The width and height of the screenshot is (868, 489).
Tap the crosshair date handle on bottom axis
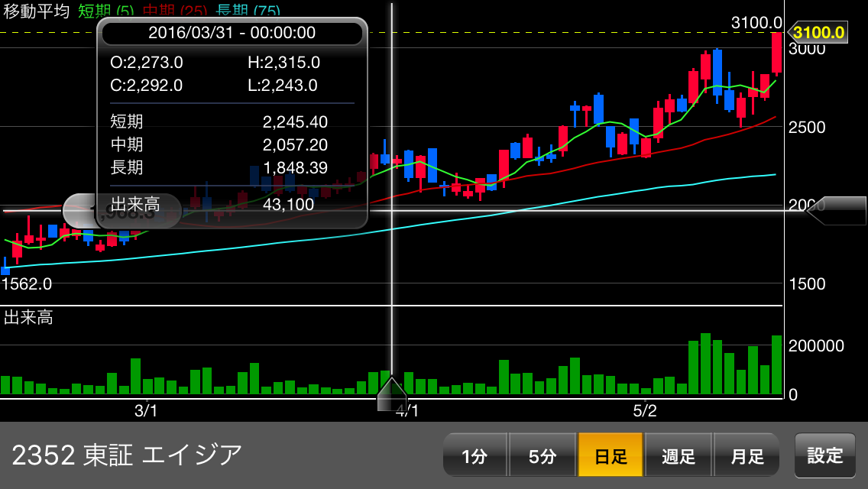click(x=392, y=394)
